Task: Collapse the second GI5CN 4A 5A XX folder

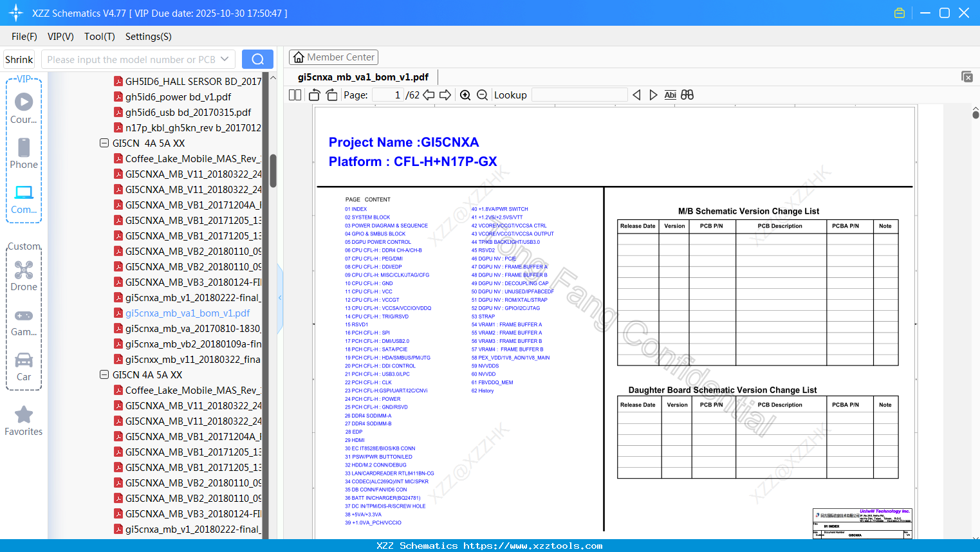Action: [104, 374]
